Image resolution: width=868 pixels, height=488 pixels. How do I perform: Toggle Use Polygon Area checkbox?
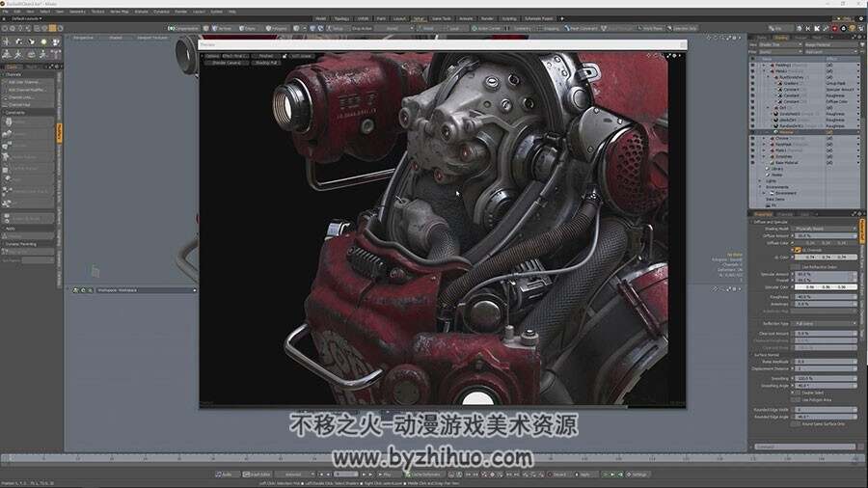(x=798, y=399)
